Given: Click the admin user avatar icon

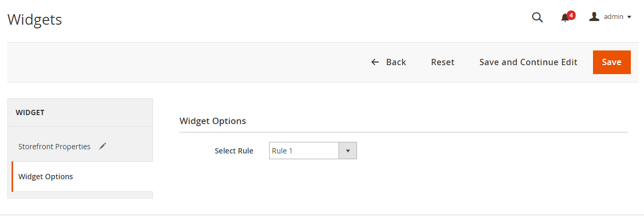Looking at the screenshot, I should tap(594, 17).
